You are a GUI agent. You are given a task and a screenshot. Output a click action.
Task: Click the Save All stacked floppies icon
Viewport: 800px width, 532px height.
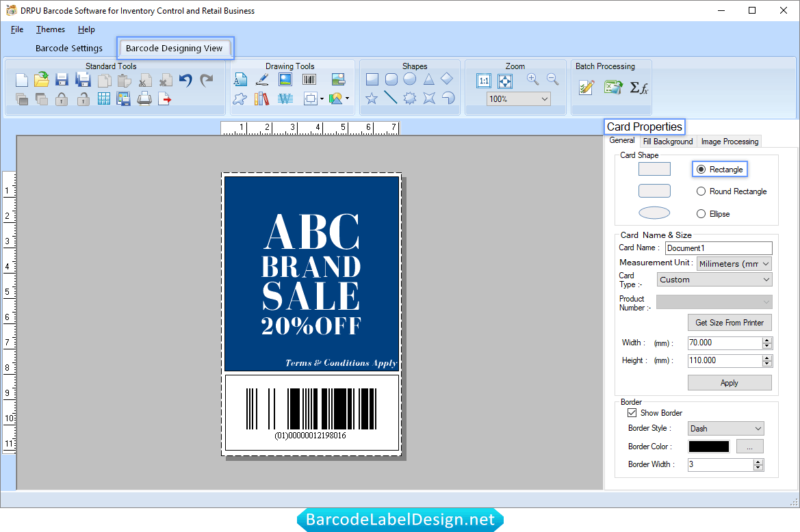coord(83,80)
